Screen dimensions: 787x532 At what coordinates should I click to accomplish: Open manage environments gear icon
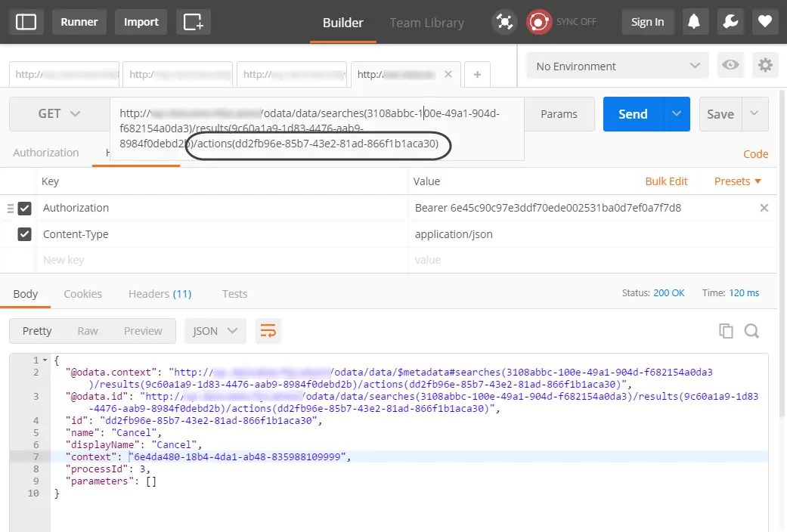pyautogui.click(x=765, y=65)
